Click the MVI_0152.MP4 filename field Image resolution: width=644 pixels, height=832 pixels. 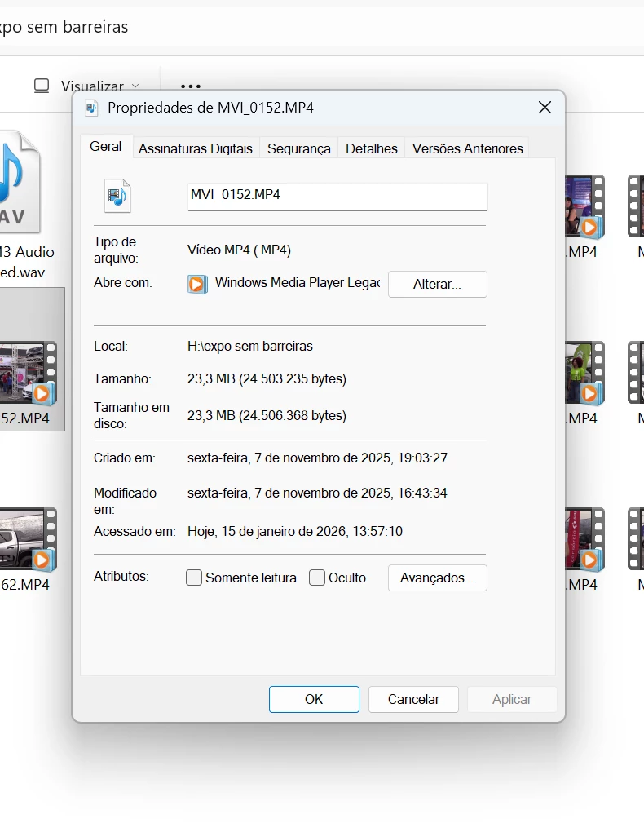pyautogui.click(x=337, y=197)
